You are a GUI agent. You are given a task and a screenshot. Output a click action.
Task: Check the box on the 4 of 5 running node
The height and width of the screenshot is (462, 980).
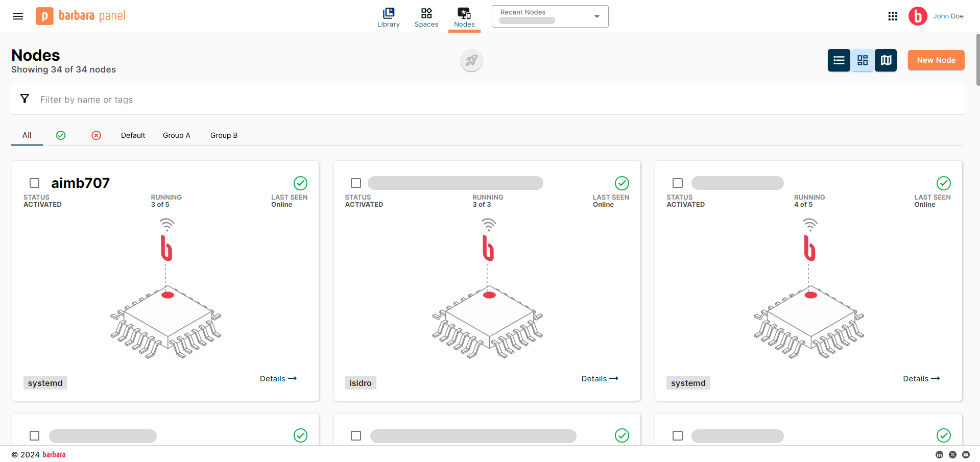click(678, 183)
